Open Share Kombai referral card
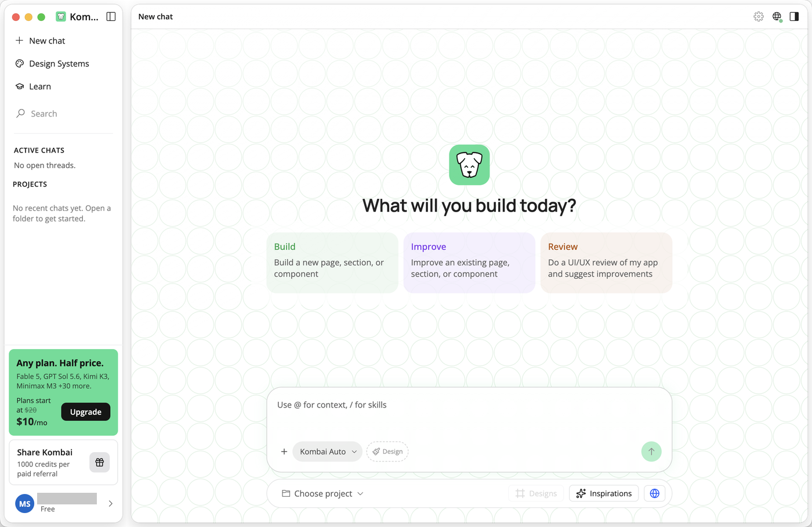 click(x=63, y=463)
